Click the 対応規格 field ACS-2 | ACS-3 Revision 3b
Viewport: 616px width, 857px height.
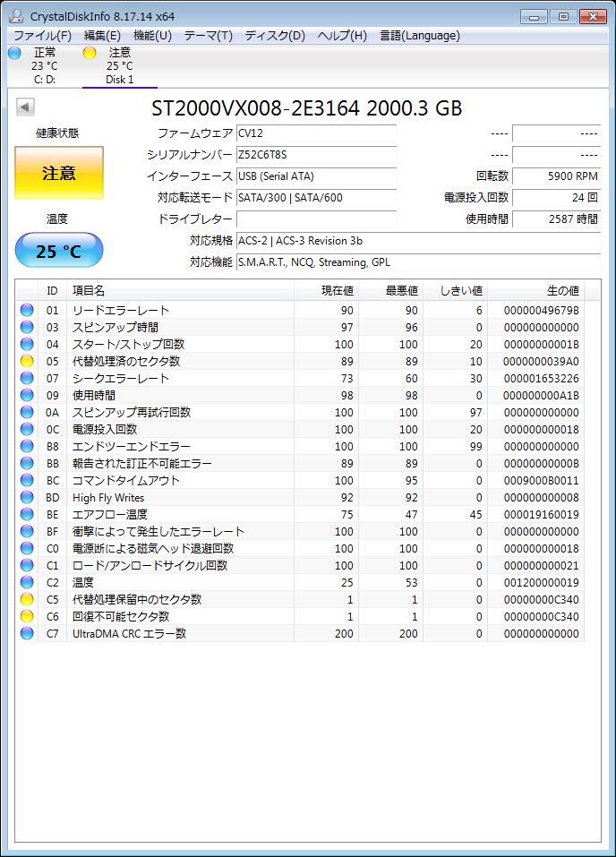coord(419,241)
